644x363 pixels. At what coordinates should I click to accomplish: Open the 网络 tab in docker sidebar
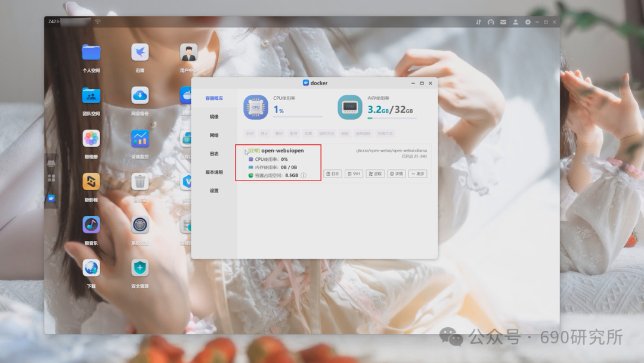coord(214,135)
